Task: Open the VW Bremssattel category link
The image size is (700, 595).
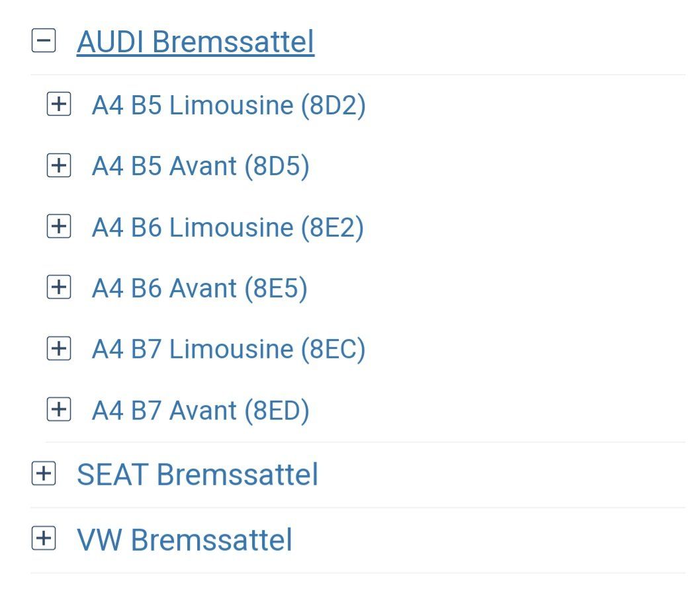Action: (x=184, y=539)
